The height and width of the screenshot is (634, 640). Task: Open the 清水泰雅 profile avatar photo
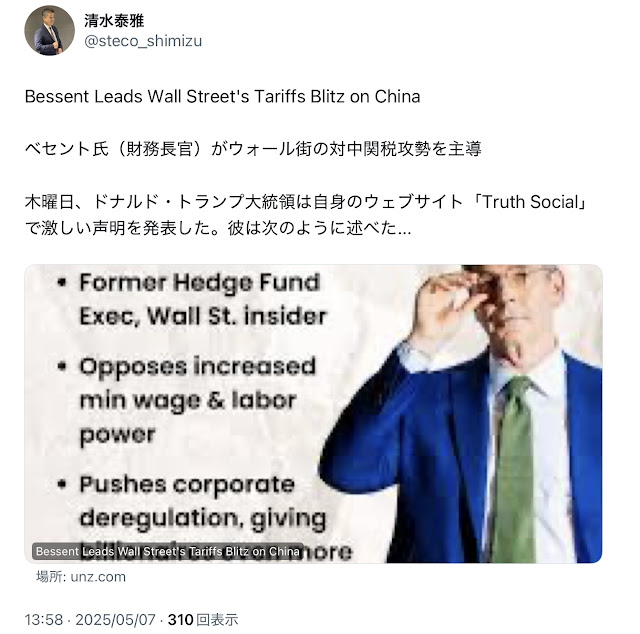49,30
